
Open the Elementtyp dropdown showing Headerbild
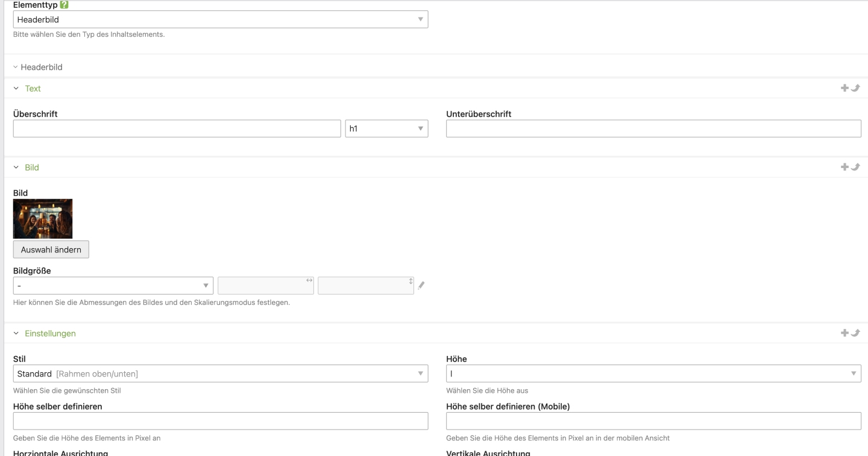point(220,20)
